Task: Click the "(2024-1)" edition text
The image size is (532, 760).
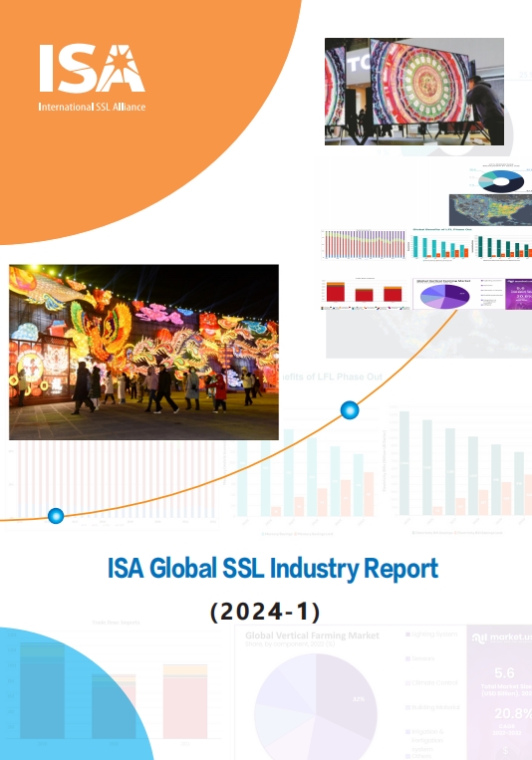Action: 265,612
